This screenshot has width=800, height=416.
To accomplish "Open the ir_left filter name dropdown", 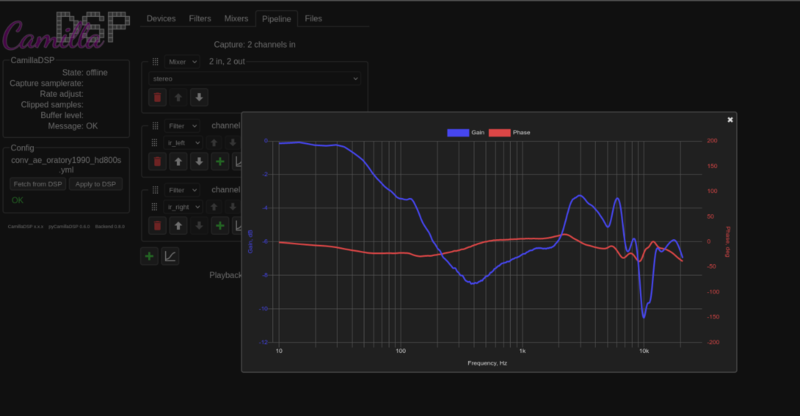I will click(x=182, y=142).
